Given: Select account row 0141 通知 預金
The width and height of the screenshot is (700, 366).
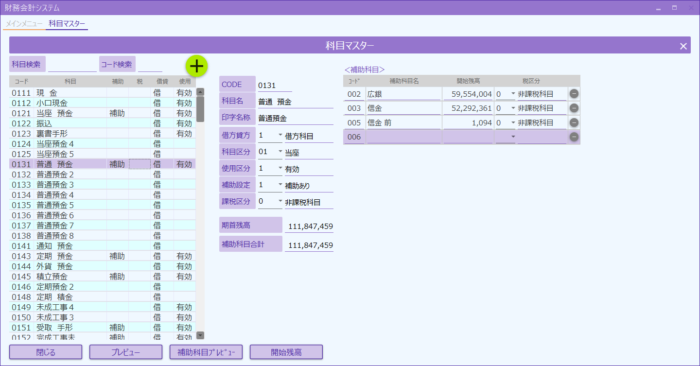Looking at the screenshot, I should coord(102,246).
